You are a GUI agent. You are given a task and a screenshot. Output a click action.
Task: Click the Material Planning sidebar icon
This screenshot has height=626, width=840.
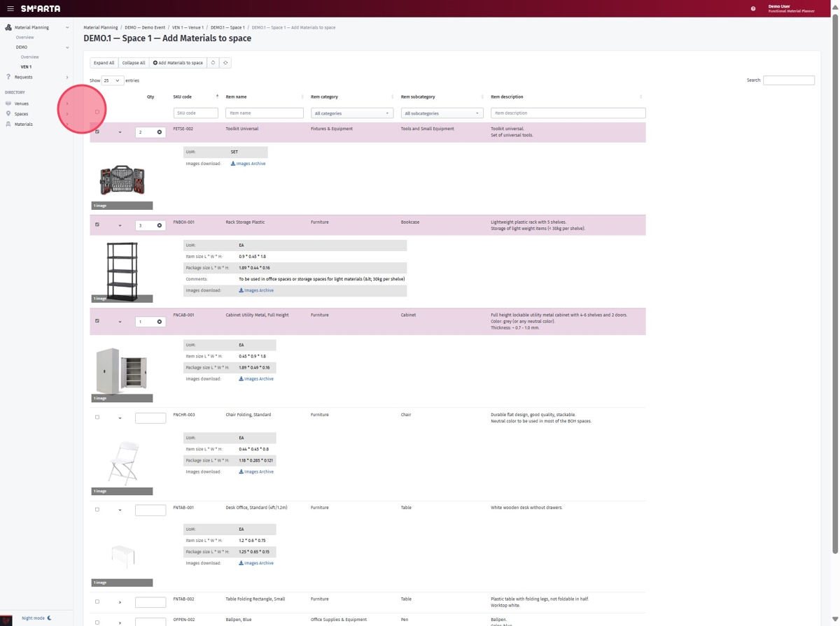tap(7, 27)
